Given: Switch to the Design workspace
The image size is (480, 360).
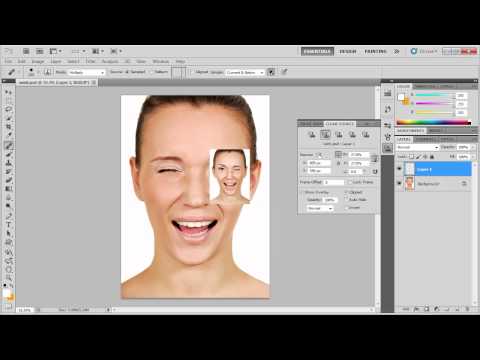Looking at the screenshot, I should coord(348,51).
